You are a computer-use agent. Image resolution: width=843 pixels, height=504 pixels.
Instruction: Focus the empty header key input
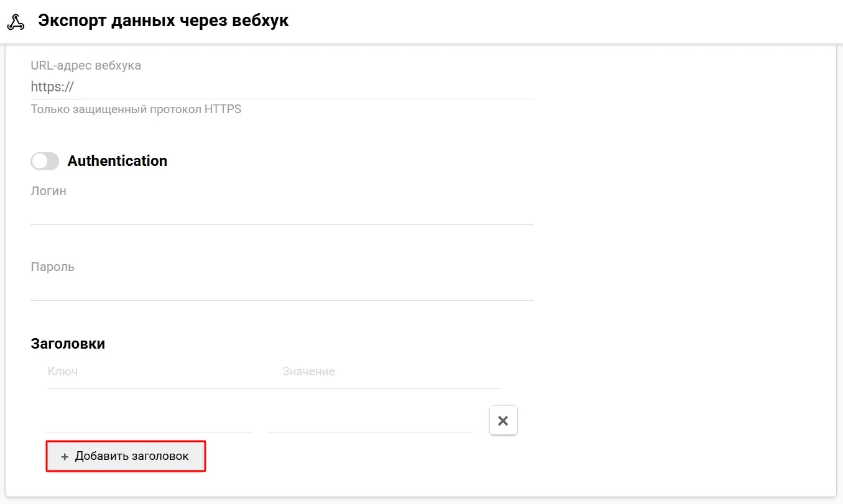(149, 420)
